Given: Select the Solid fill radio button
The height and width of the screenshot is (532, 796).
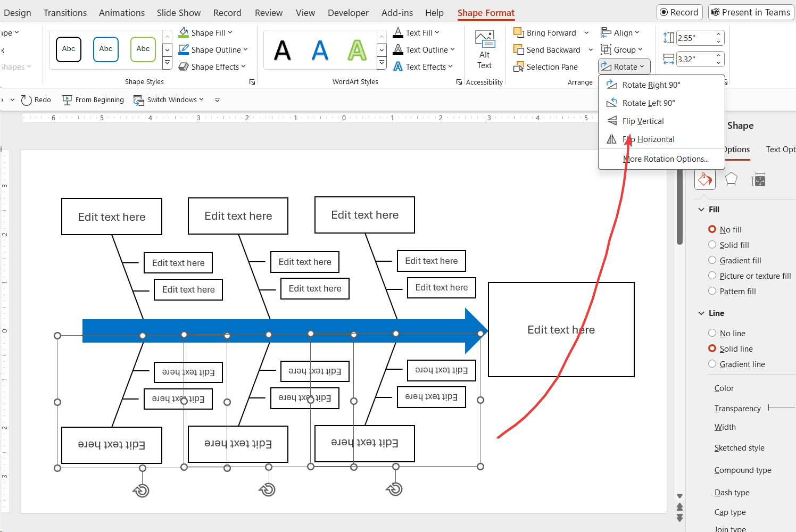Looking at the screenshot, I should 712,245.
